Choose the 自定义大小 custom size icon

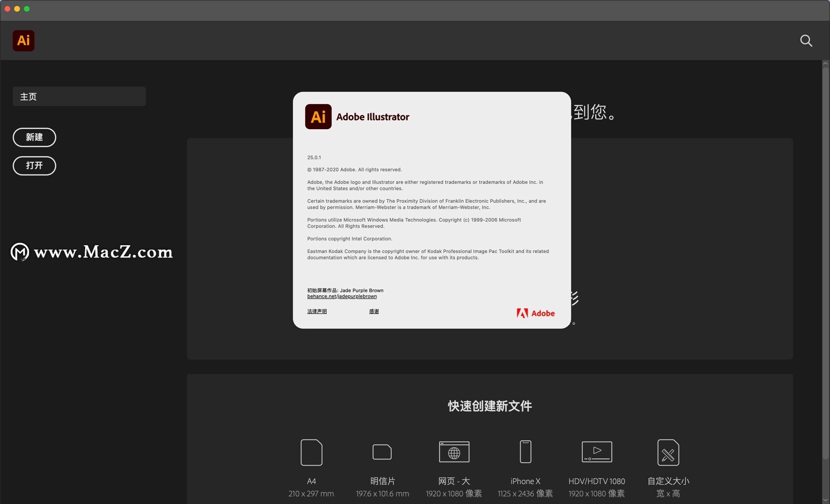(x=668, y=452)
